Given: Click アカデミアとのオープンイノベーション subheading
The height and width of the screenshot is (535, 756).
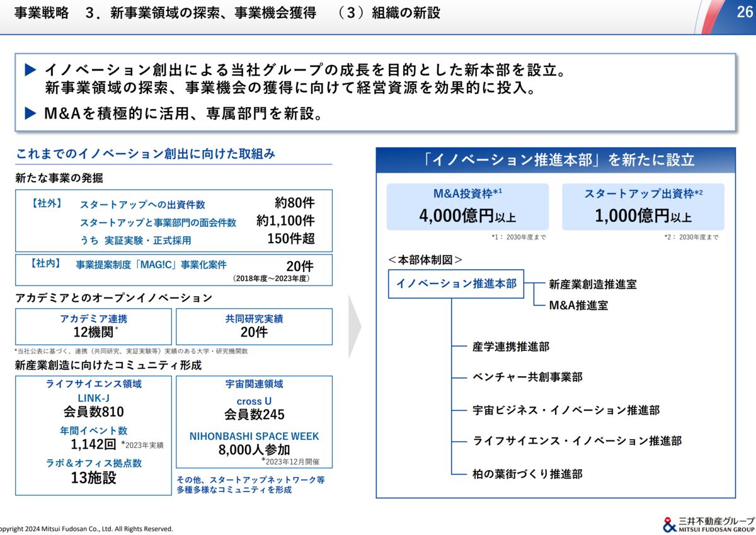Looking at the screenshot, I should 113,297.
